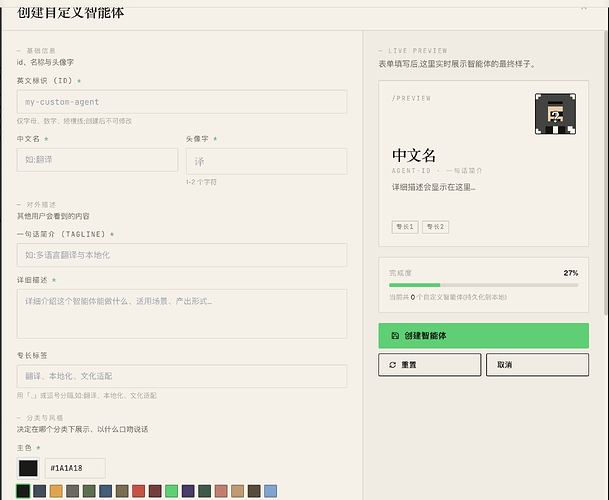Focus the 专长标签 tags input field

tap(182, 376)
